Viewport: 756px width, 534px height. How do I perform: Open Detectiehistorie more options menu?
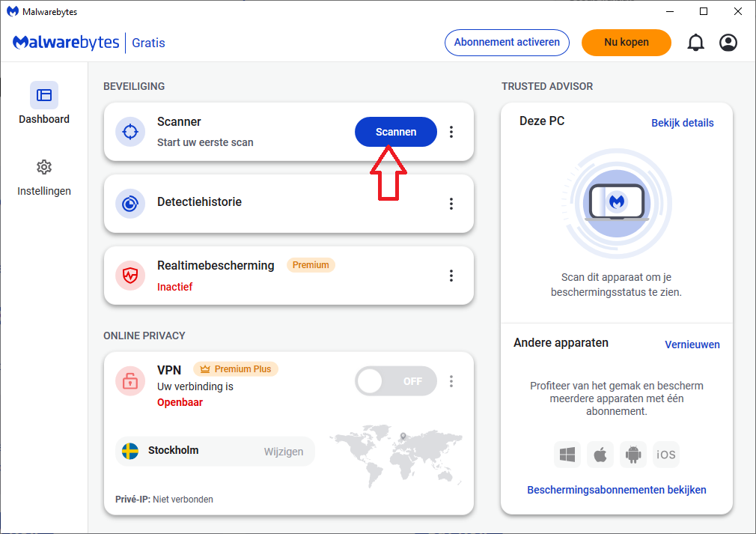click(451, 204)
